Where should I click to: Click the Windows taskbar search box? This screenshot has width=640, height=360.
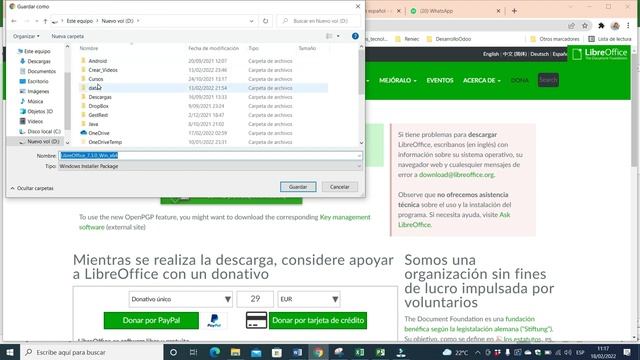click(91, 352)
